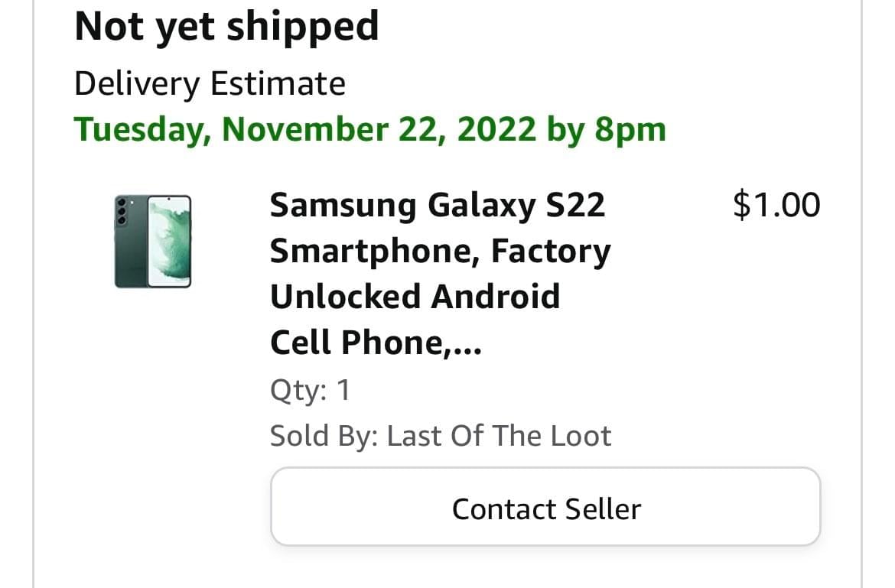Click the 'Last Of The Loot' seller name
This screenshot has width=895, height=588.
pos(499,436)
